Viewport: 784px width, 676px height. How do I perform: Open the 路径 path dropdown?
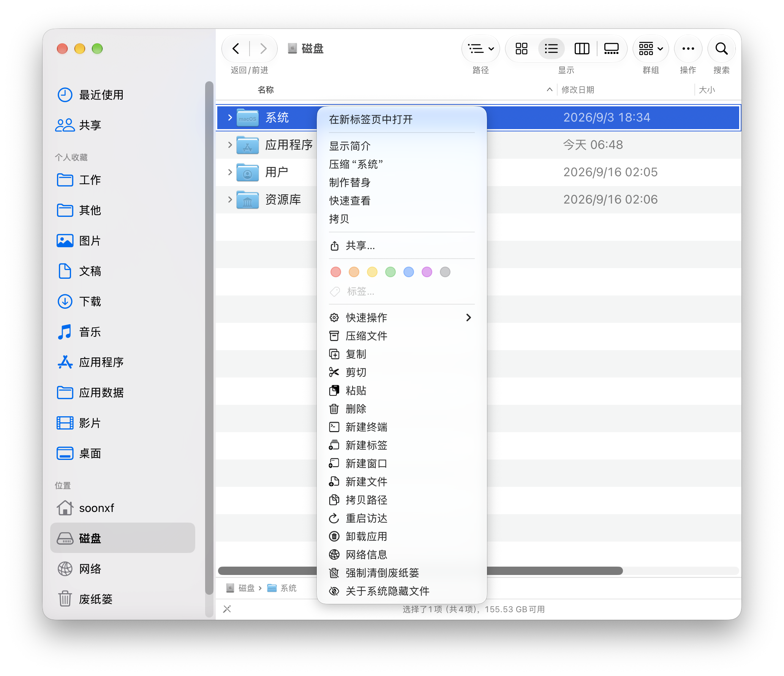[x=481, y=49]
